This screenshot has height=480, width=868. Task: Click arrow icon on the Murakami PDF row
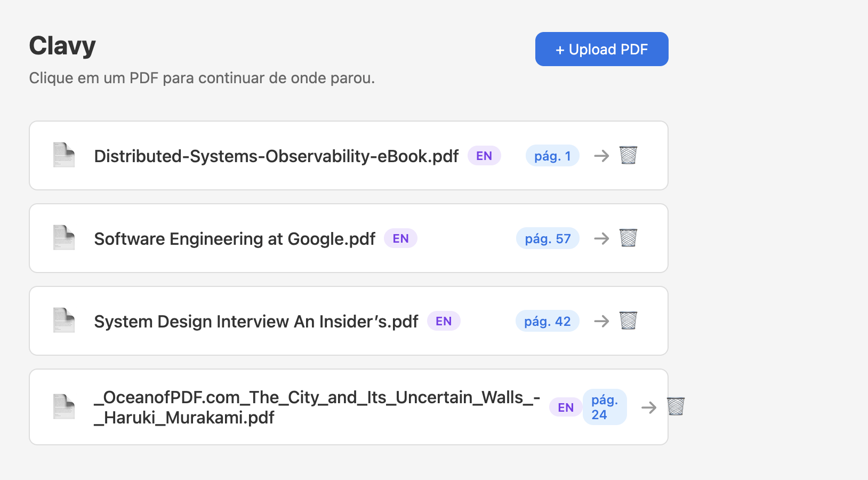(x=648, y=407)
